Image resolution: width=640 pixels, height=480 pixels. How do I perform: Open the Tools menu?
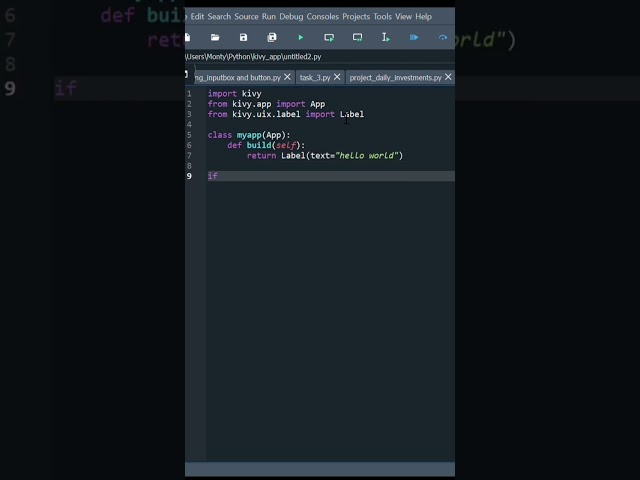pyautogui.click(x=382, y=17)
